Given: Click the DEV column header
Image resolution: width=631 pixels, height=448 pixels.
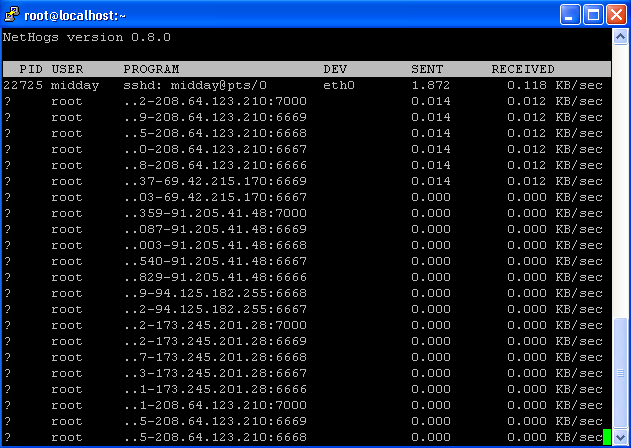Looking at the screenshot, I should pyautogui.click(x=335, y=69).
